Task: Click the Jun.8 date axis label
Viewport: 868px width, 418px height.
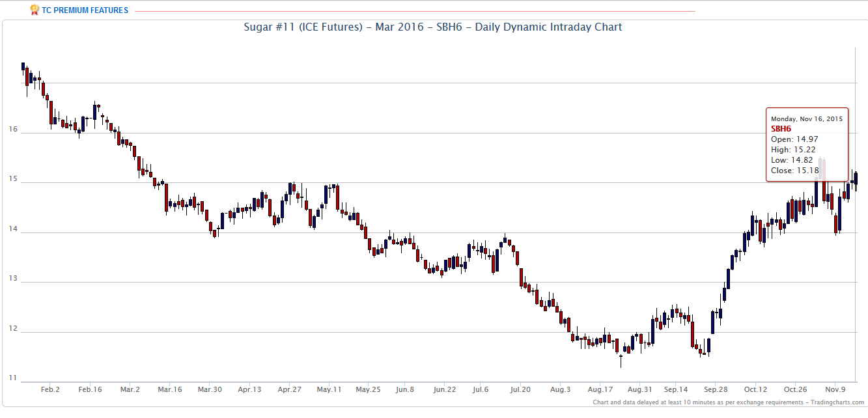Action: [404, 390]
